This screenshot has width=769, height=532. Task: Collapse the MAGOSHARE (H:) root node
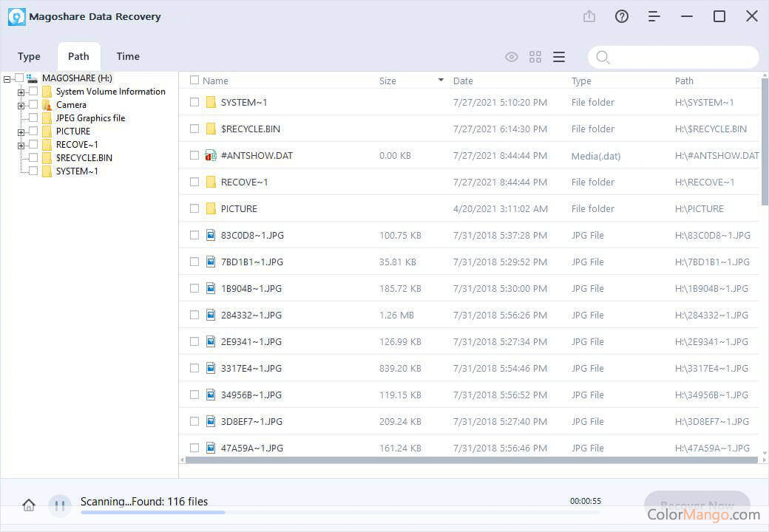tap(7, 78)
